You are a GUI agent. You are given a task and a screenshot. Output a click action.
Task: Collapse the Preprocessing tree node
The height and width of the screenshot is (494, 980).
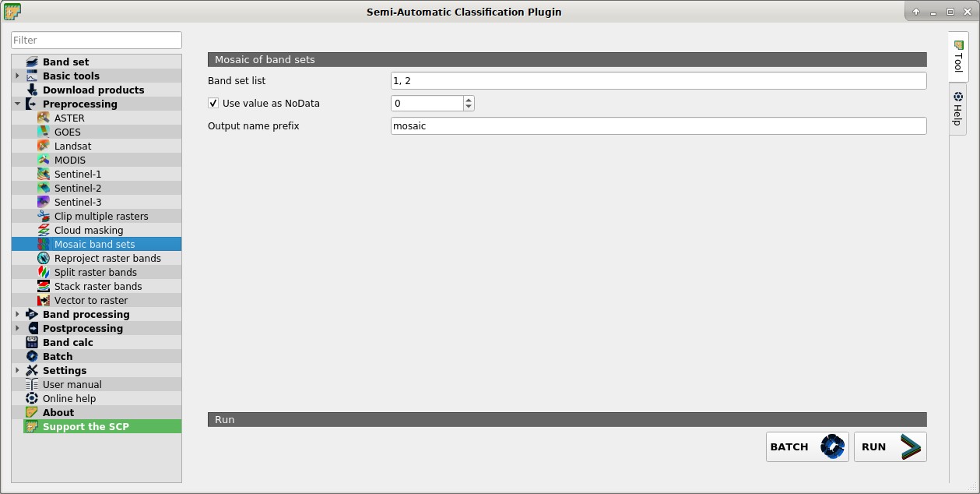[17, 104]
